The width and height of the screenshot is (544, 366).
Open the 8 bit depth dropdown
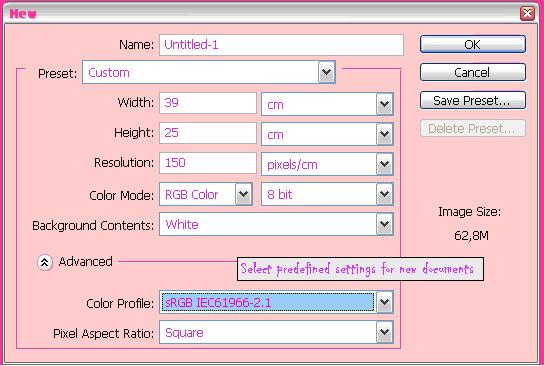click(x=327, y=194)
